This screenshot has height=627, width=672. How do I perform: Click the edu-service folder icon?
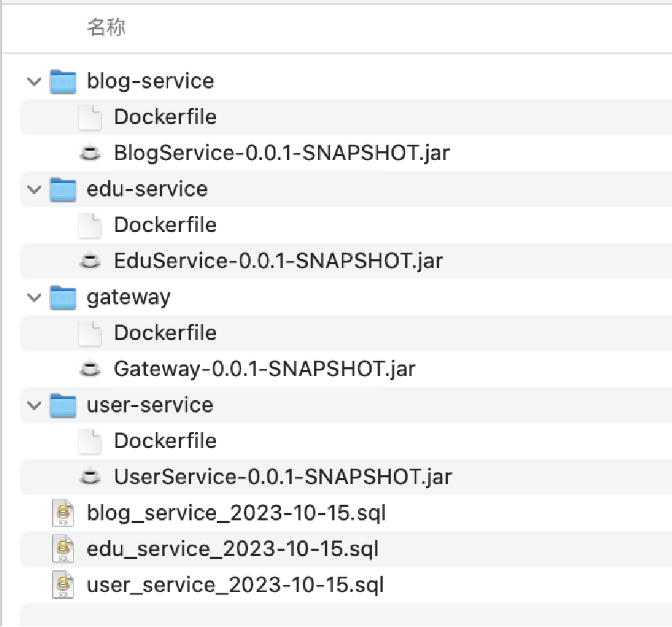point(63,189)
